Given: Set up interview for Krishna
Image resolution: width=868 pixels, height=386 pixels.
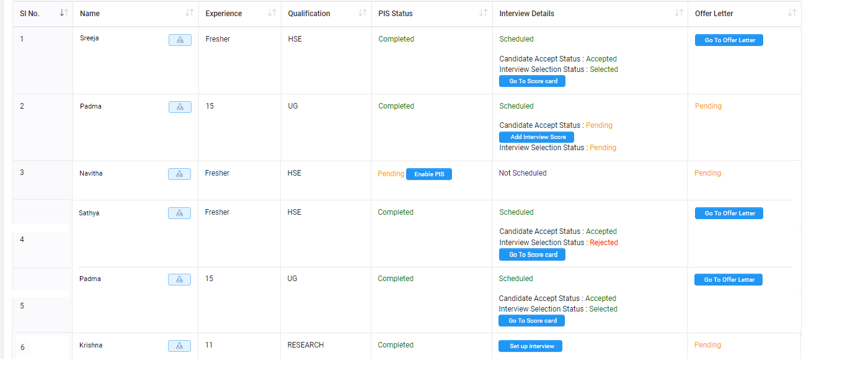Looking at the screenshot, I should pyautogui.click(x=530, y=346).
